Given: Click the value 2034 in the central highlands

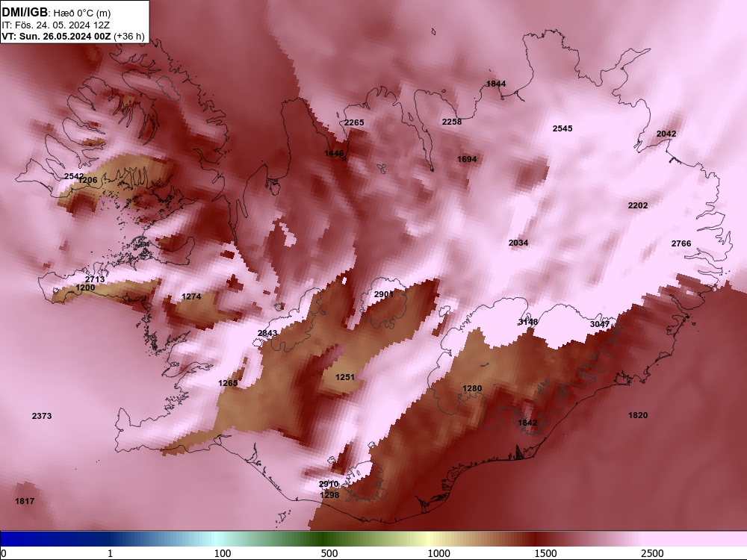Looking at the screenshot, I should coord(518,243).
